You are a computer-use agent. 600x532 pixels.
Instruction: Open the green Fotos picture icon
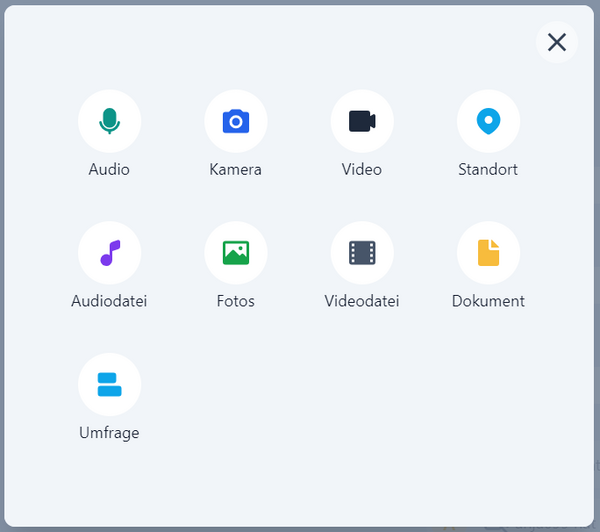(236, 253)
